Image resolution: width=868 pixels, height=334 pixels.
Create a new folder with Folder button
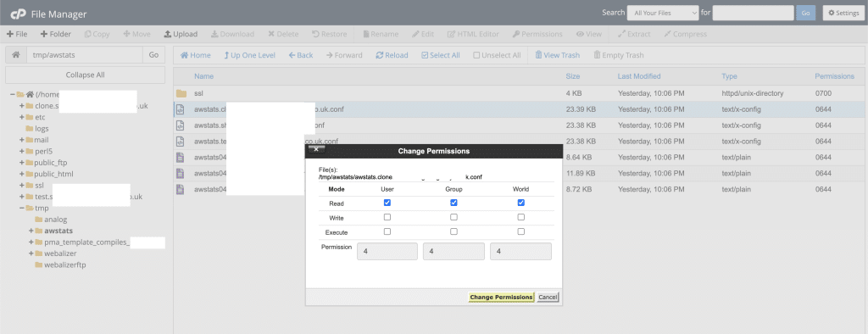(56, 34)
